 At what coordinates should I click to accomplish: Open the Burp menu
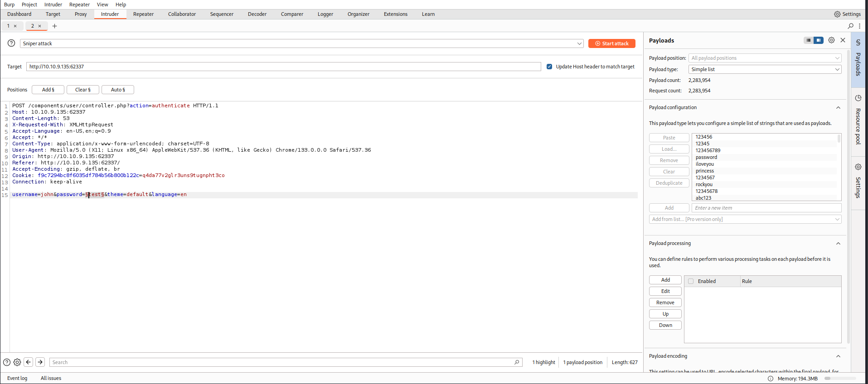[x=9, y=5]
